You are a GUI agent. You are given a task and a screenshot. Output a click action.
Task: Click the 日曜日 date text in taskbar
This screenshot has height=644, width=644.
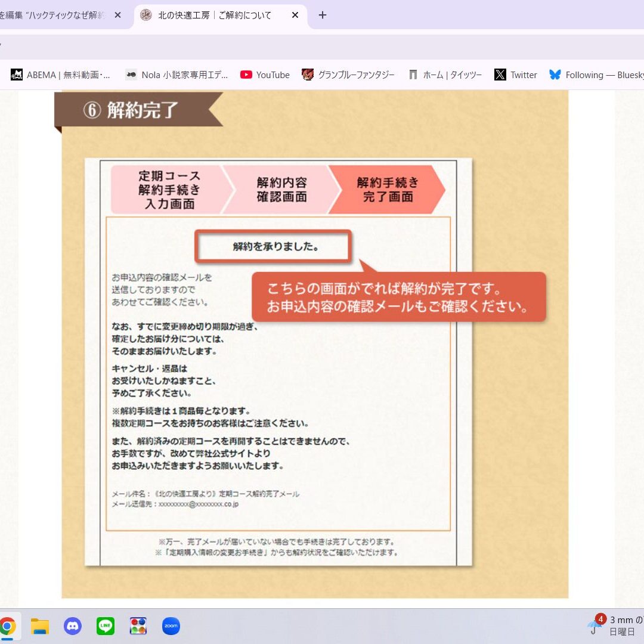(x=622, y=631)
